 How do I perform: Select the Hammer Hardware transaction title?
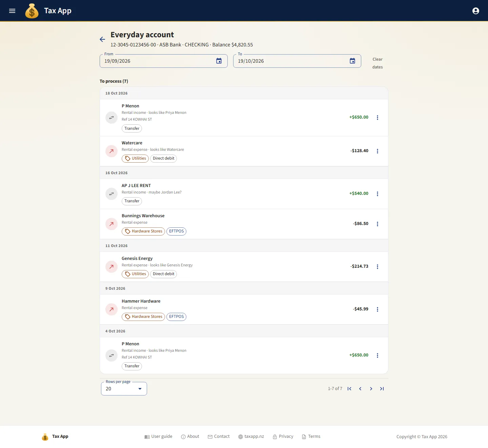(141, 301)
